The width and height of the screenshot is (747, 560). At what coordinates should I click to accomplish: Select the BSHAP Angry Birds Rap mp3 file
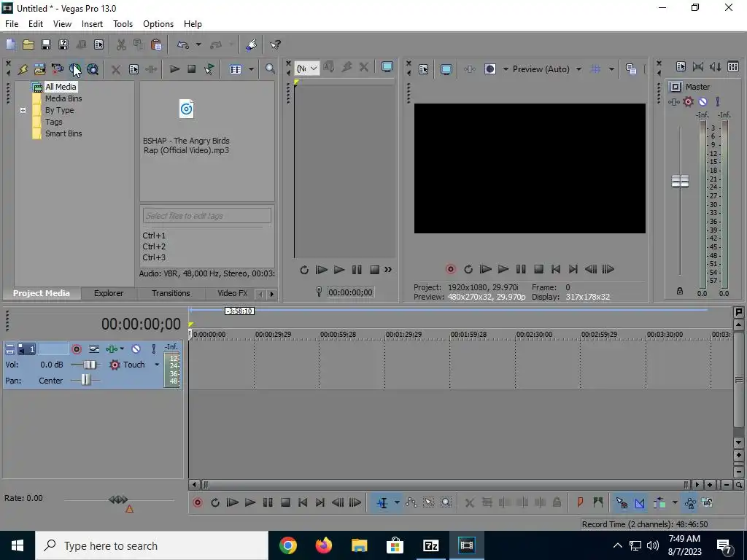point(186,128)
